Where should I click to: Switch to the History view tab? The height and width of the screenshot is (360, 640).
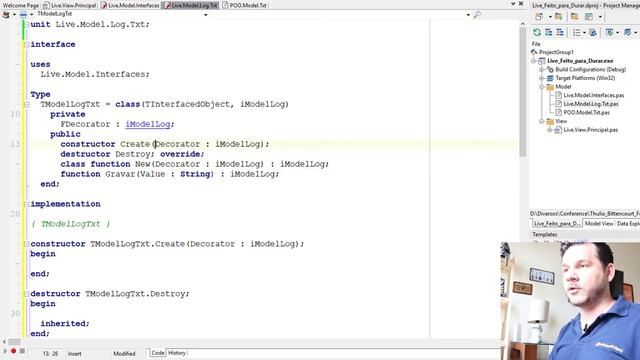point(177,353)
